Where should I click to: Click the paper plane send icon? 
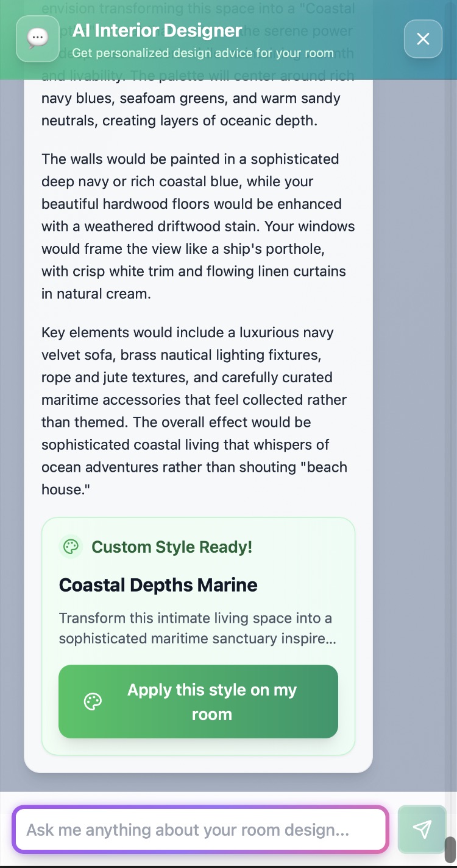(x=422, y=828)
